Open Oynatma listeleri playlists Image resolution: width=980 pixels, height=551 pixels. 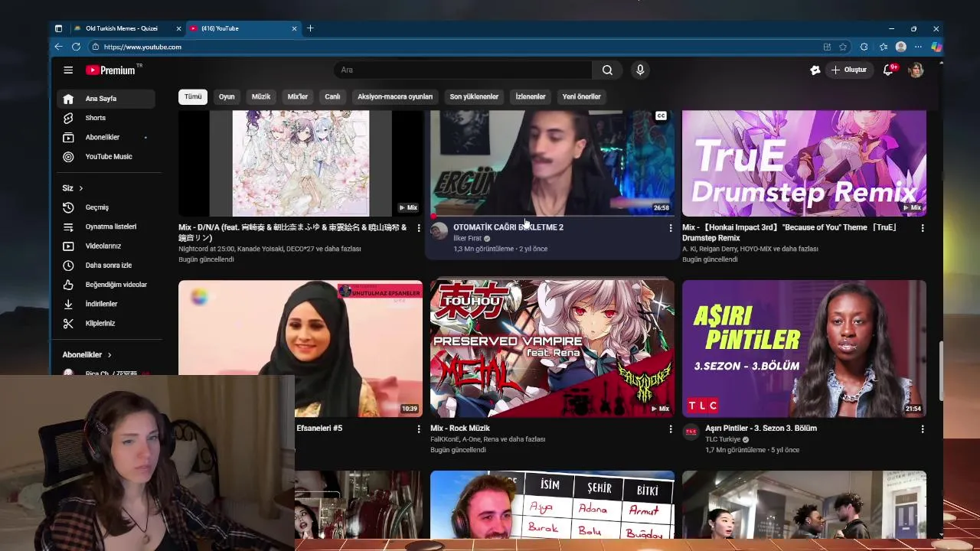pyautogui.click(x=106, y=227)
